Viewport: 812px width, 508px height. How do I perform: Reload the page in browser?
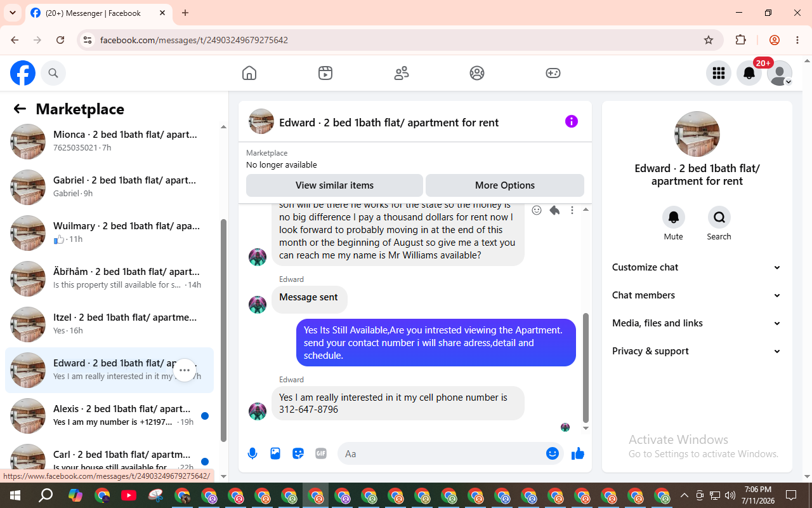tap(60, 40)
